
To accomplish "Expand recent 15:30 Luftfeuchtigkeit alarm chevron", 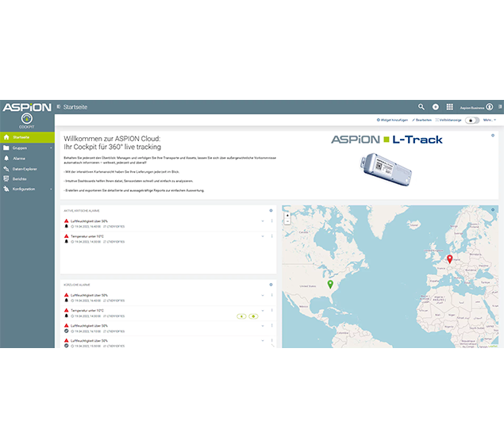I will click(x=263, y=340).
